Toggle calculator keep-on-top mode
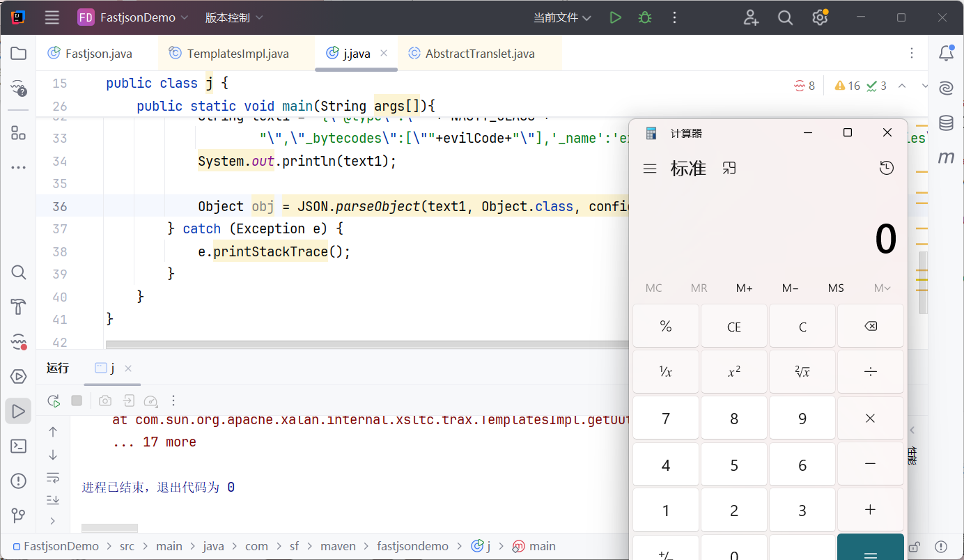This screenshot has height=560, width=964. pos(729,168)
